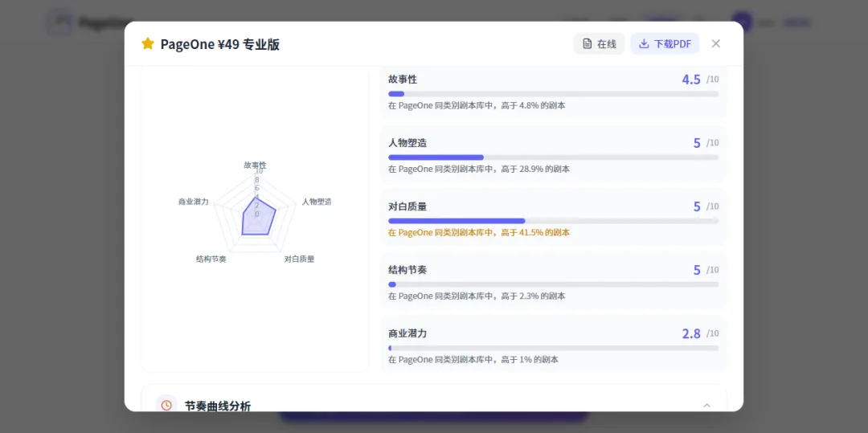Click the 结构节奏 score progress bar
This screenshot has width=868, height=433.
pyautogui.click(x=554, y=284)
